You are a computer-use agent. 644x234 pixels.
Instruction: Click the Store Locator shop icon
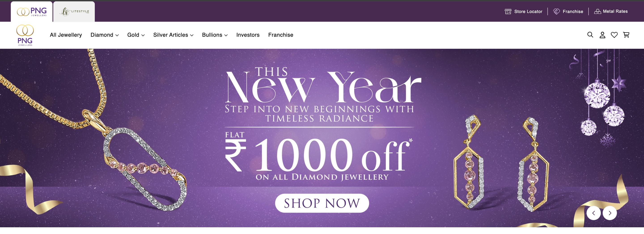[508, 11]
